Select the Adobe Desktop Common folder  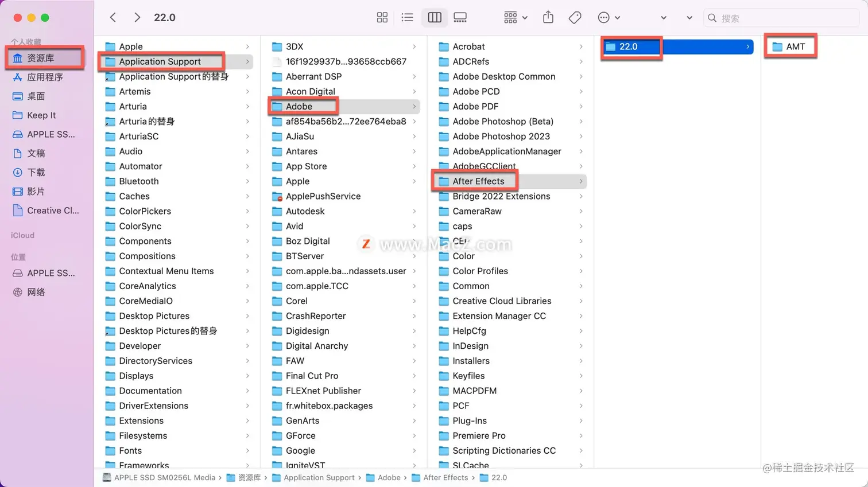pos(503,76)
